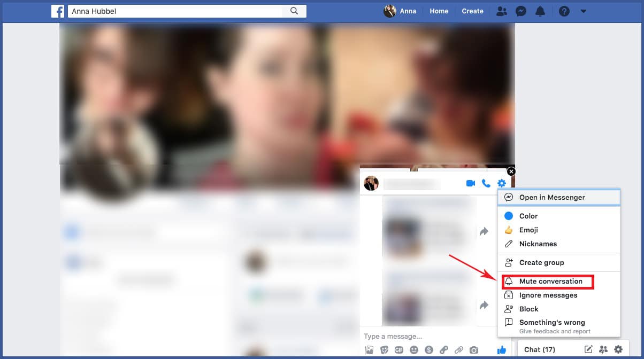The image size is (644, 359).
Task: Start a voice call from the chat header
Action: 486,183
